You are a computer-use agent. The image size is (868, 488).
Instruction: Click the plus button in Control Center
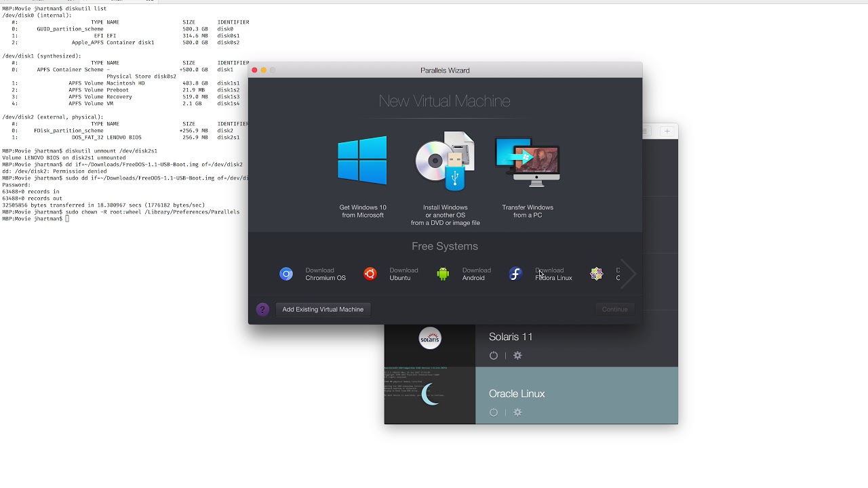coord(667,131)
